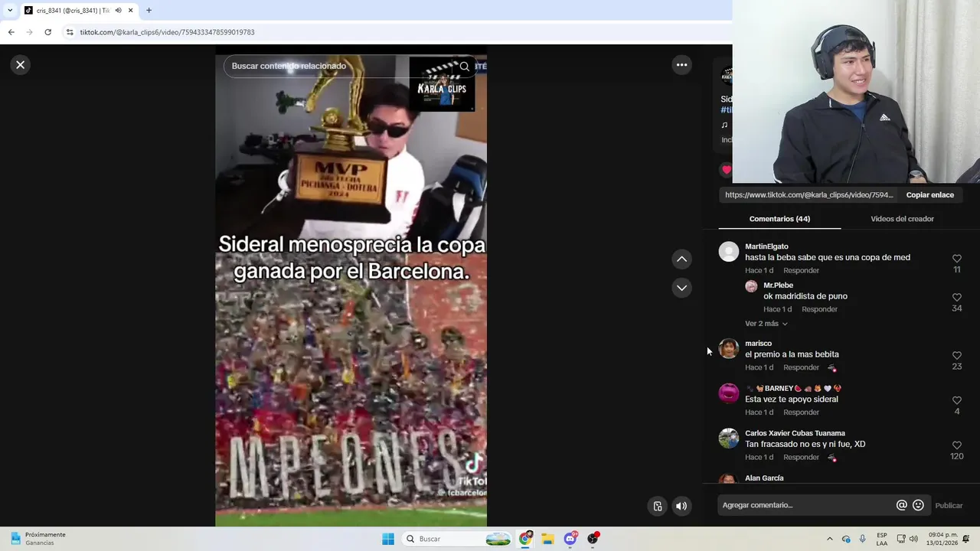980x551 pixels.
Task: Open the Mr.Plebe username
Action: tap(778, 285)
